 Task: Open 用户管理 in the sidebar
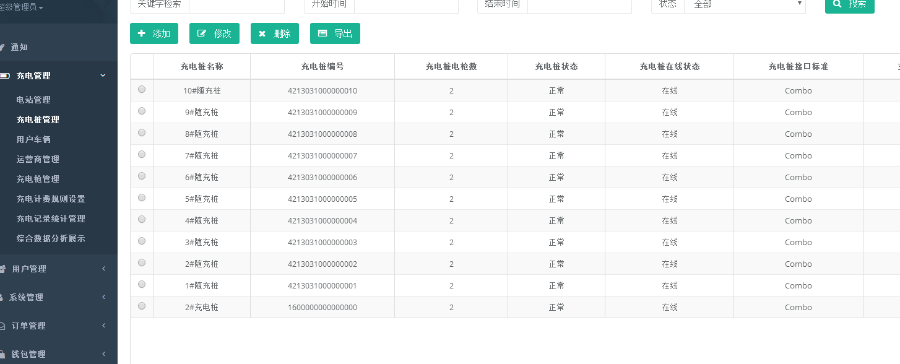tap(29, 269)
